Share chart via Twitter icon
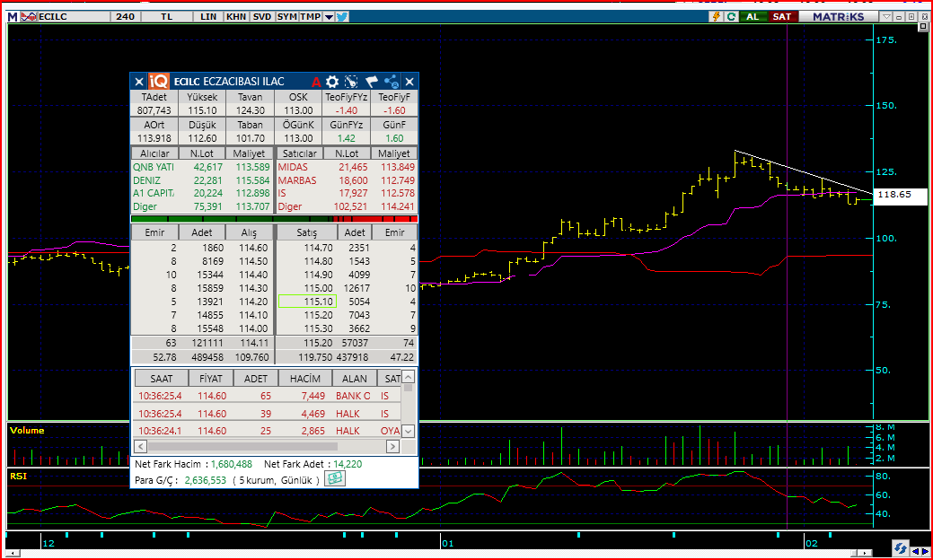This screenshot has height=560, width=933. click(x=342, y=17)
